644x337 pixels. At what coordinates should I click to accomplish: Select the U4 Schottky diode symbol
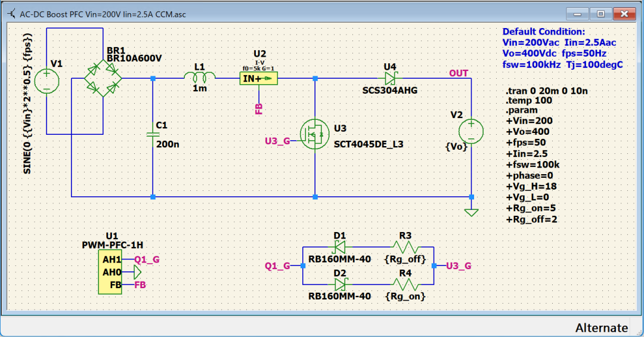coord(390,78)
